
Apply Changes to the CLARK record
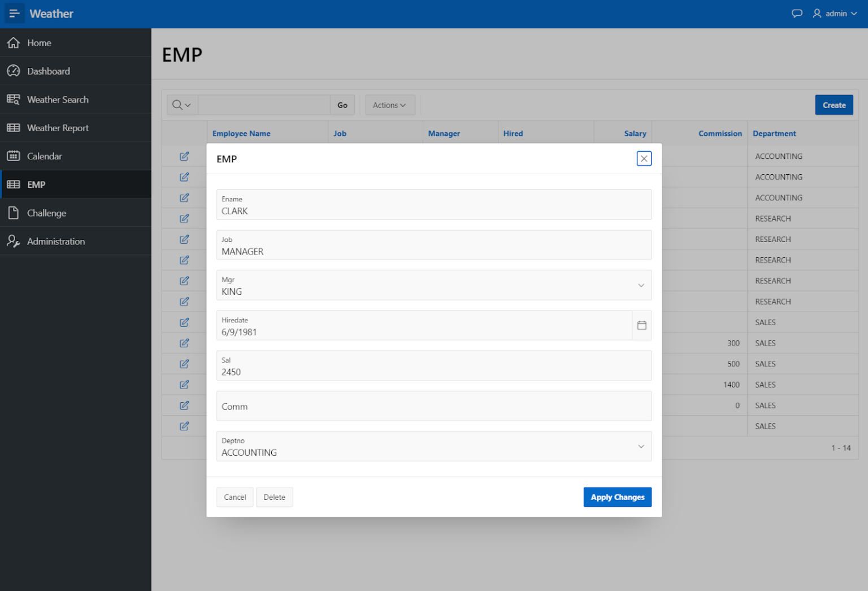click(x=617, y=497)
